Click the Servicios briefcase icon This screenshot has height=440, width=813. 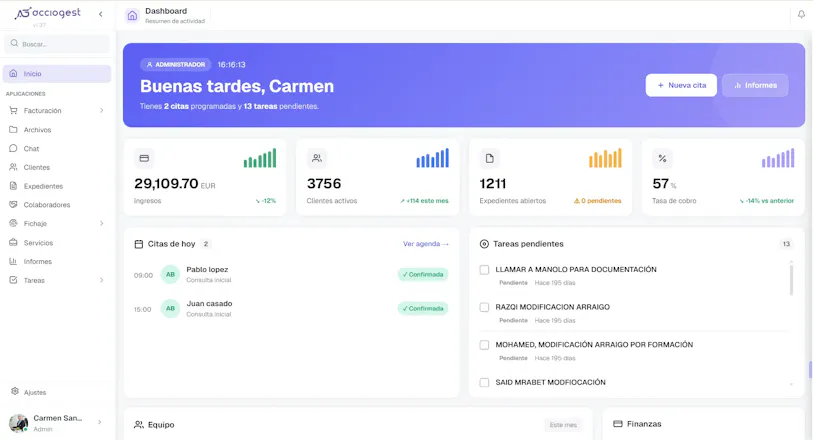coord(13,242)
